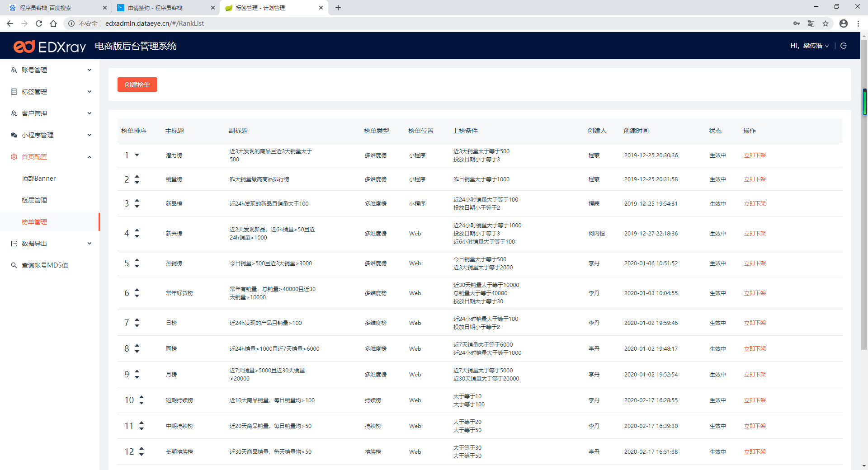Move rank 2 销量榜 up with arrow
Screen dimensions: 868x470
137,177
